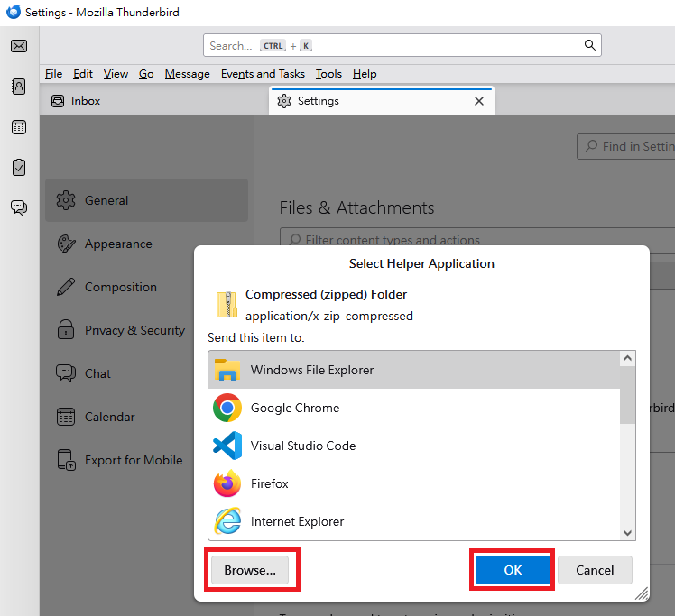Click the Firefox icon
The height and width of the screenshot is (616, 675).
(227, 483)
